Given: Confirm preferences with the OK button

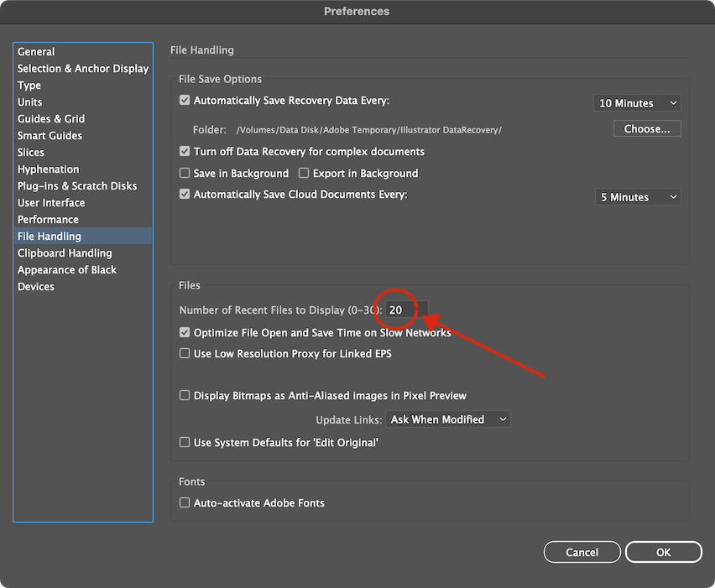Looking at the screenshot, I should point(663,552).
